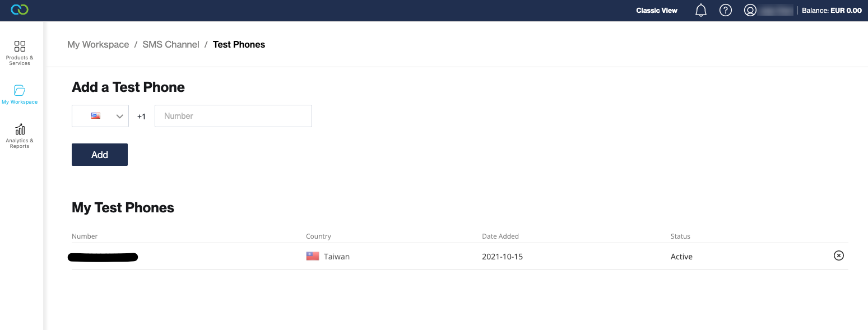This screenshot has height=330, width=868.
Task: Open the notifications bell
Action: coord(701,10)
